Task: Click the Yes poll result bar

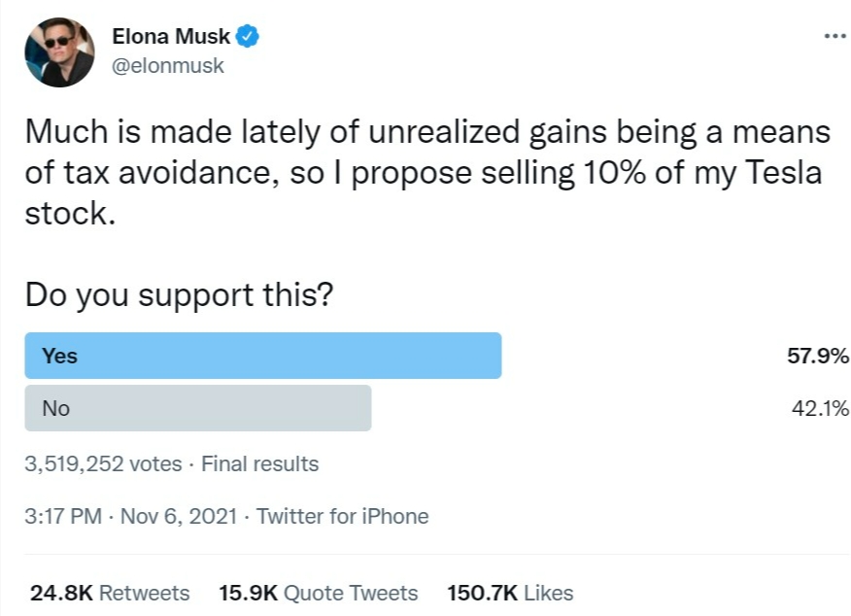Action: 262,355
